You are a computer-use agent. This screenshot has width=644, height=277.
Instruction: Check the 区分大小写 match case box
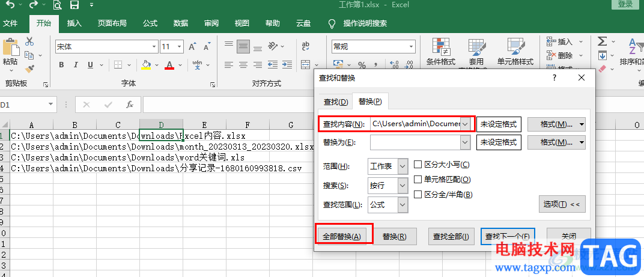418,165
